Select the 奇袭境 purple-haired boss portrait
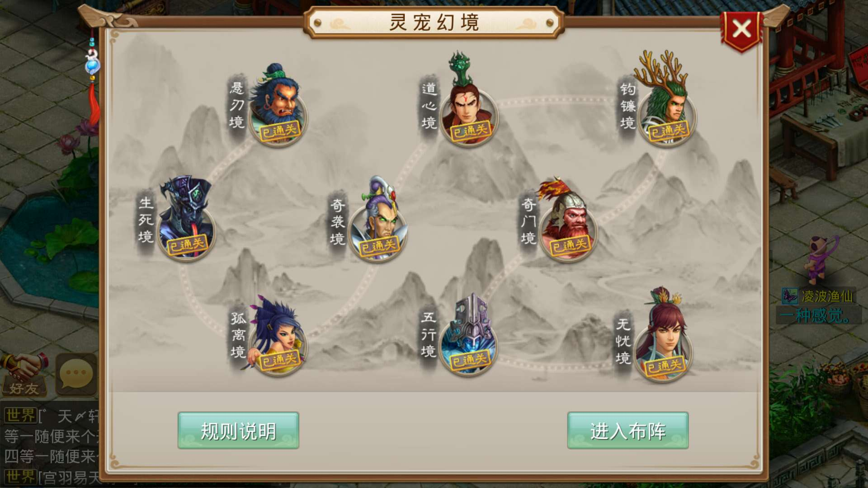Image resolution: width=868 pixels, height=488 pixels. tap(378, 220)
